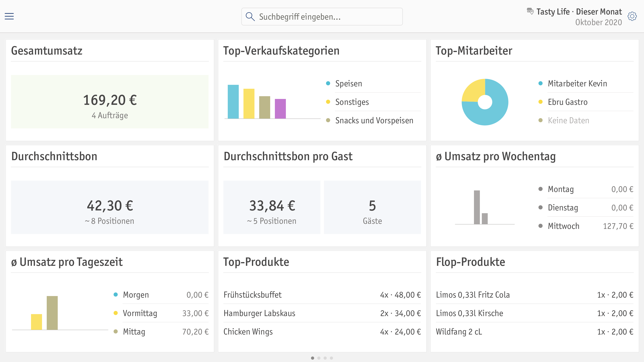Select the Wildfang 2 cL row

tap(535, 332)
